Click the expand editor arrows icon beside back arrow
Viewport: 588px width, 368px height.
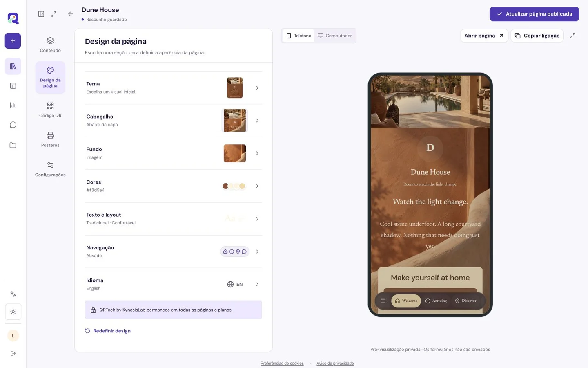[53, 14]
